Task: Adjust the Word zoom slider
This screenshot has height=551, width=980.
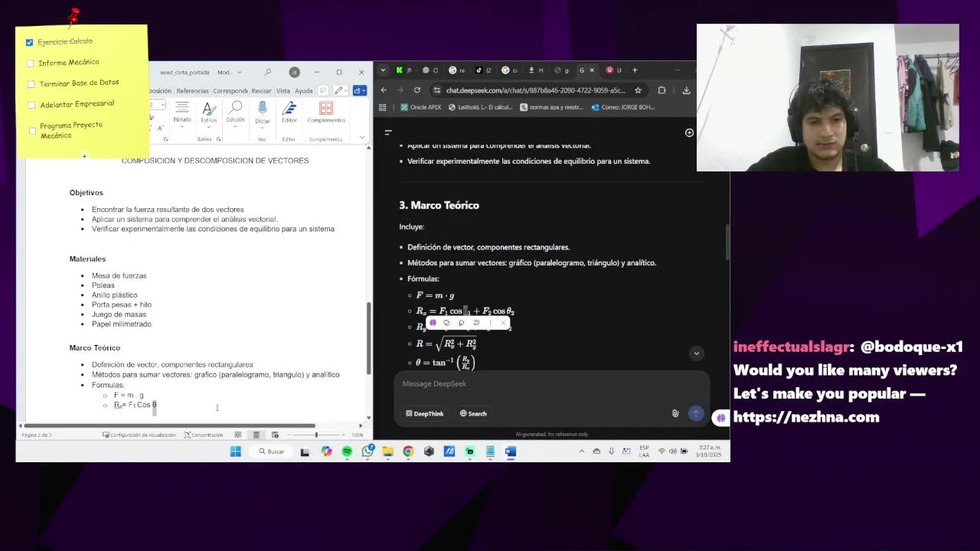Action: (x=316, y=435)
